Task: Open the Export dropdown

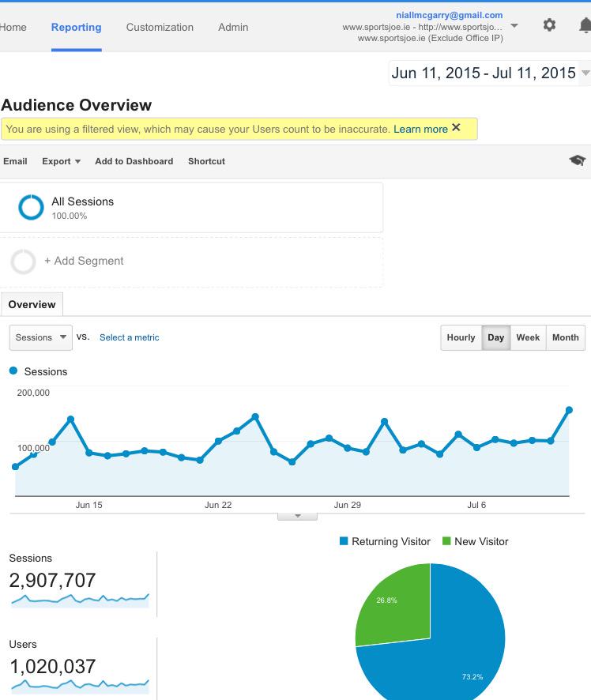Action: (x=61, y=161)
